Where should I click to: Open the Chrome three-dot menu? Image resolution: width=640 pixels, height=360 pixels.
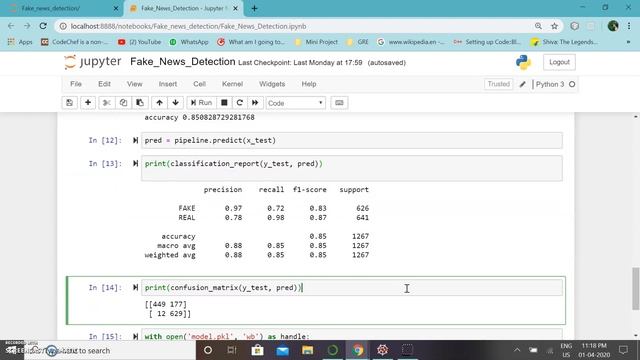coord(629,26)
